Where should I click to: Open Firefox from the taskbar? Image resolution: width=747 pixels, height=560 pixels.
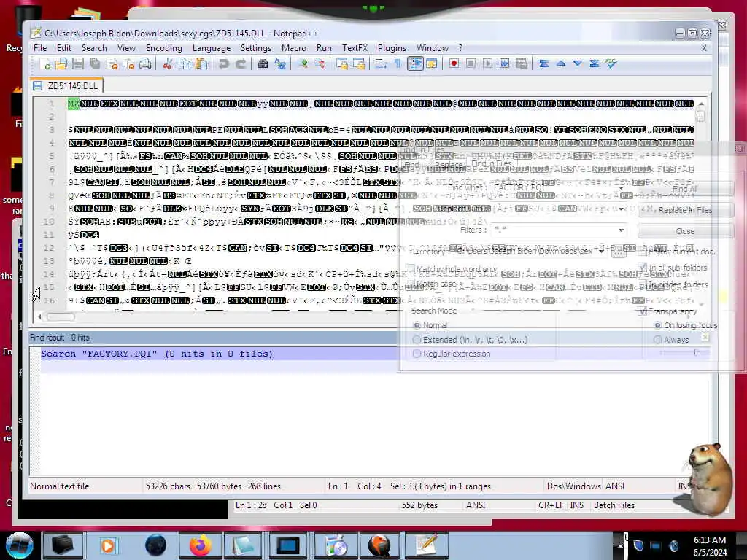coord(201,545)
